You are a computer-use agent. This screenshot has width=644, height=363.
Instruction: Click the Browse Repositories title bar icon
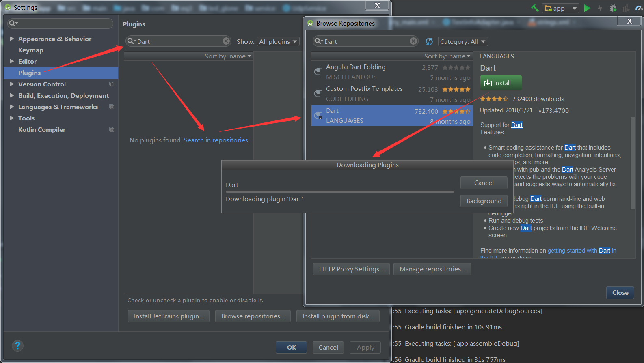point(310,24)
